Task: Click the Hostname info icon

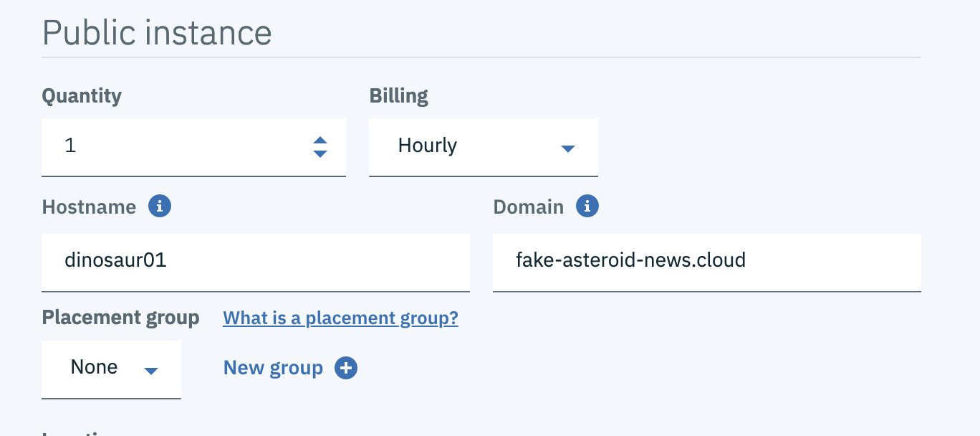Action: (x=160, y=207)
